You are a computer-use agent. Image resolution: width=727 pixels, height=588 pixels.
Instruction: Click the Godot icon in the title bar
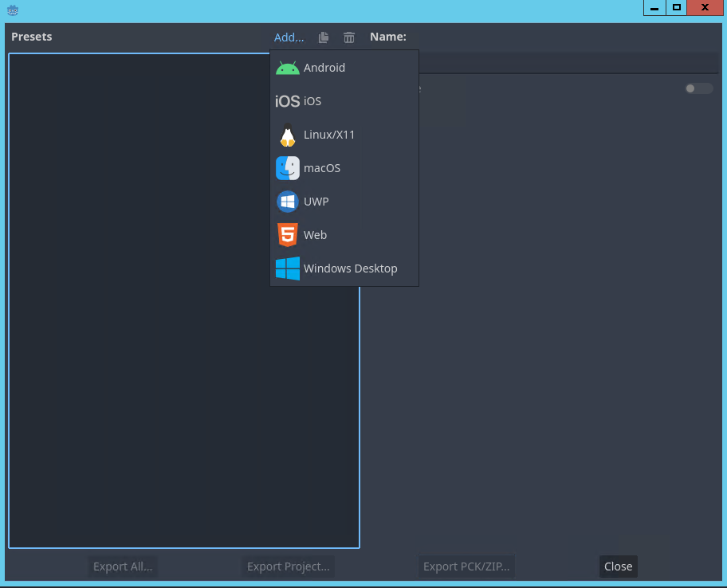pyautogui.click(x=13, y=10)
